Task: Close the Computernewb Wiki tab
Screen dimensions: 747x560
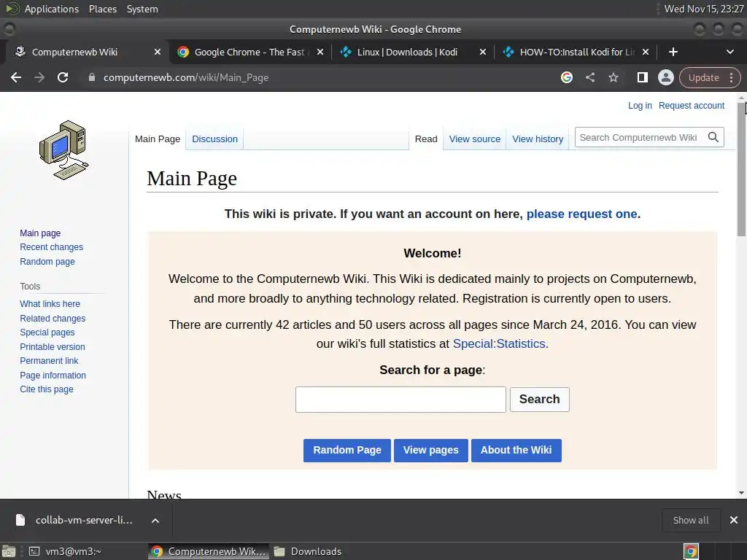Action: click(x=158, y=52)
